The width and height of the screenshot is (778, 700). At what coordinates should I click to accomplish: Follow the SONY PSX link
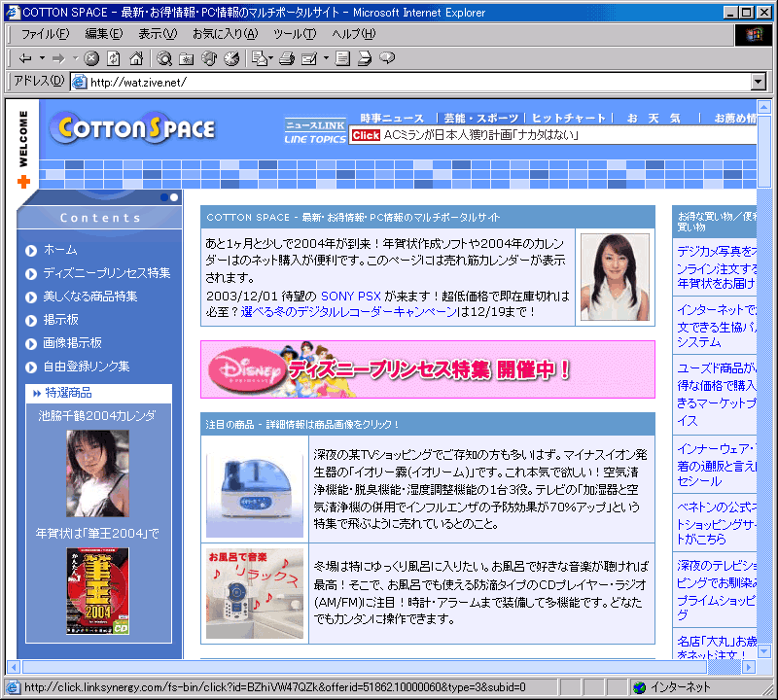[351, 297]
